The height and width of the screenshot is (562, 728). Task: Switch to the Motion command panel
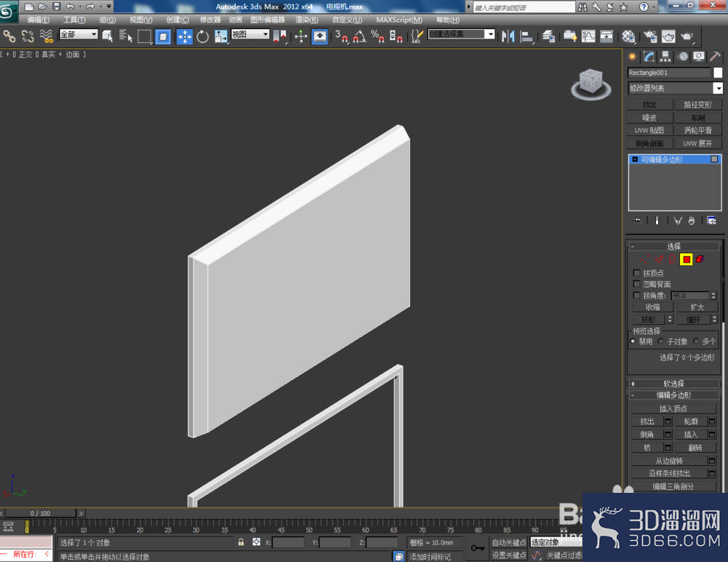(x=683, y=57)
